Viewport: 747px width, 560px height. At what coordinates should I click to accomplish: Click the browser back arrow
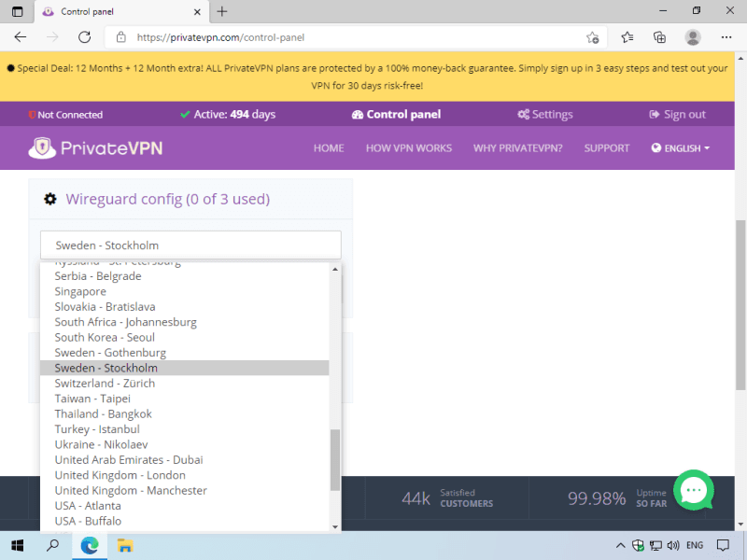click(21, 37)
